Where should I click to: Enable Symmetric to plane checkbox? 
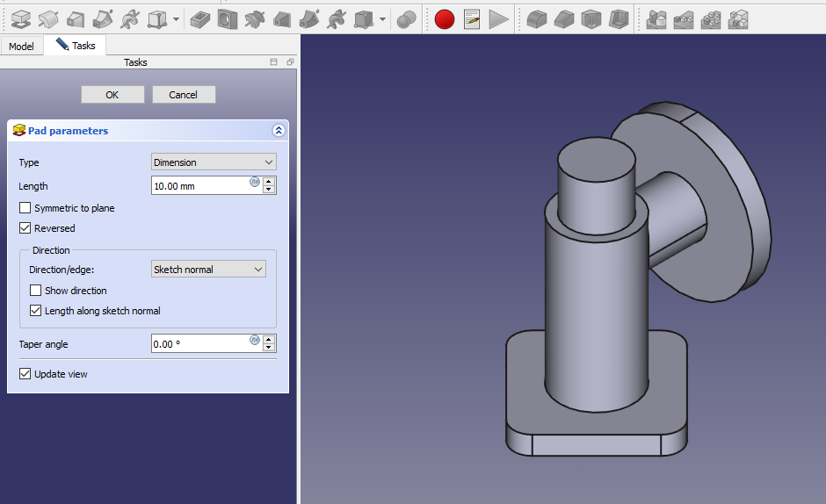25,208
